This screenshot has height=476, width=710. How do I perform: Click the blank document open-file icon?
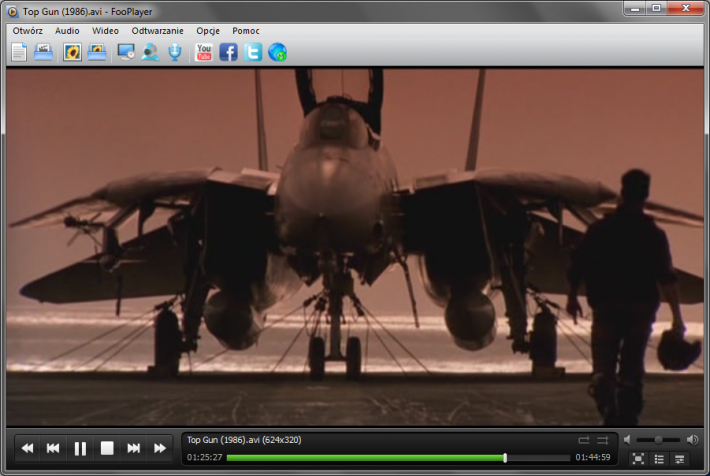pyautogui.click(x=19, y=52)
